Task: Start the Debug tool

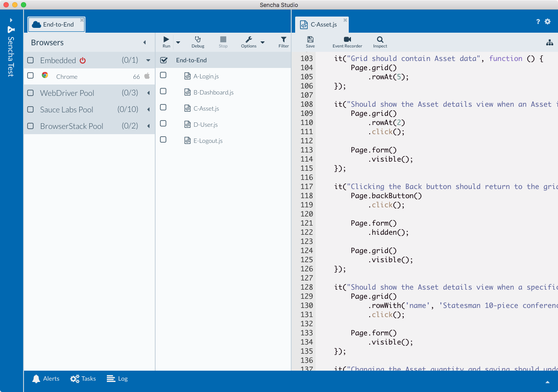Action: [x=198, y=40]
